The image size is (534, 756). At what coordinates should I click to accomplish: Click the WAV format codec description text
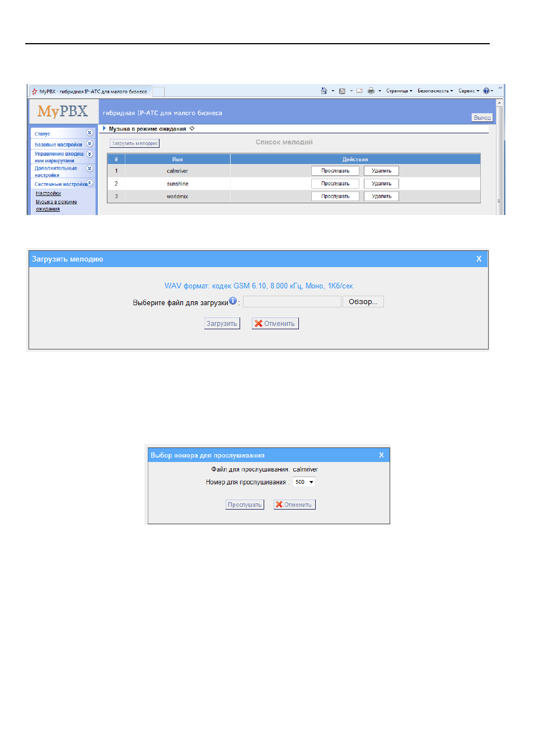[x=259, y=286]
